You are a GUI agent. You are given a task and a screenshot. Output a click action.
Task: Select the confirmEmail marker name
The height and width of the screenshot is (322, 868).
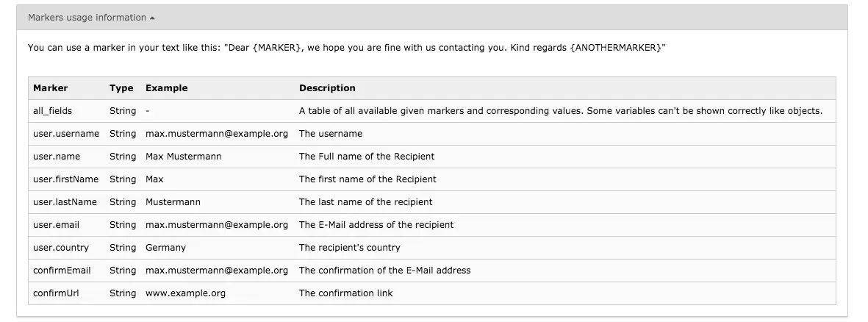point(62,271)
